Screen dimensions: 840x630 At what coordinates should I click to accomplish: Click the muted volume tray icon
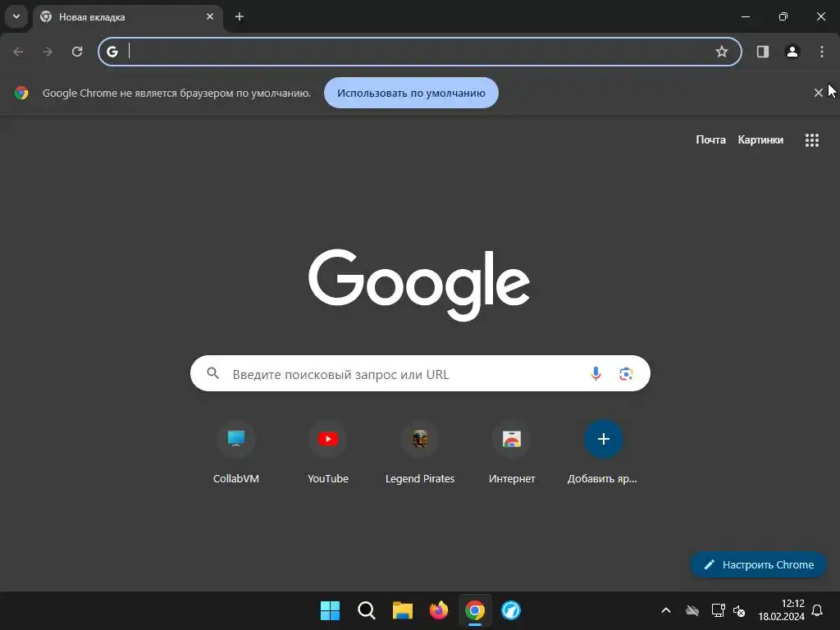click(739, 610)
